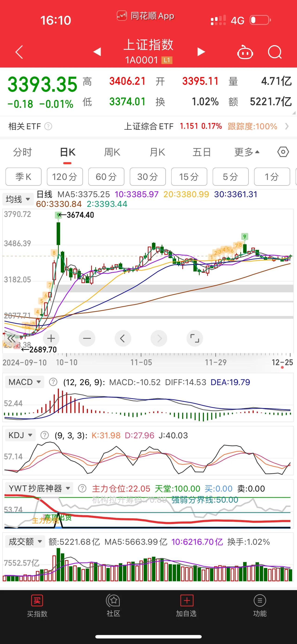297x644 pixels.
Task: Tap the current price 3393.35
Action: pos(42,85)
